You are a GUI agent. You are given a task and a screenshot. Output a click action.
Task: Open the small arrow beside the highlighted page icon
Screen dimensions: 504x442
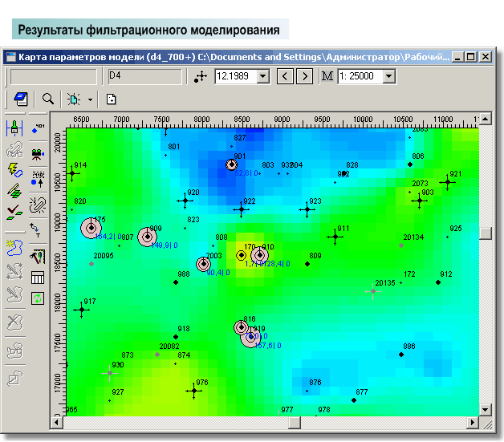pos(91,99)
